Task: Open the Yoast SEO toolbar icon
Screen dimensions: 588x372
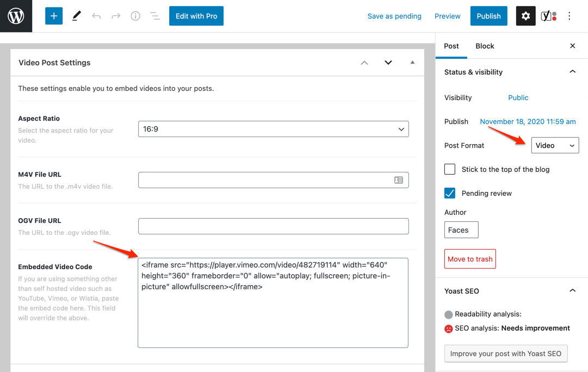Action: (549, 16)
